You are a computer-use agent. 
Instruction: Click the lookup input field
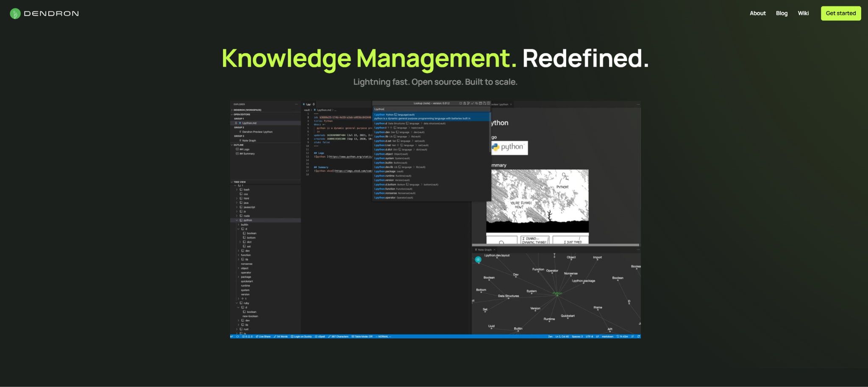coord(430,109)
